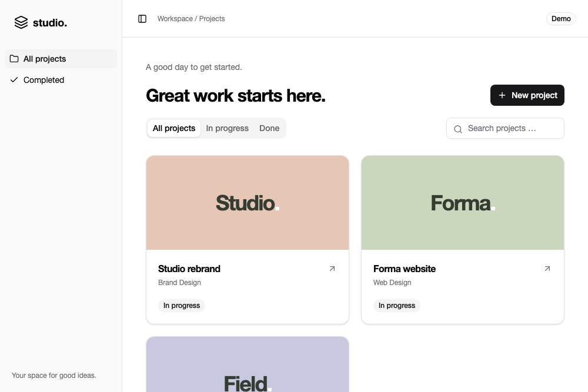Click the magnifier icon in search box
Viewport: 588px width, 392px height.
pyautogui.click(x=458, y=129)
